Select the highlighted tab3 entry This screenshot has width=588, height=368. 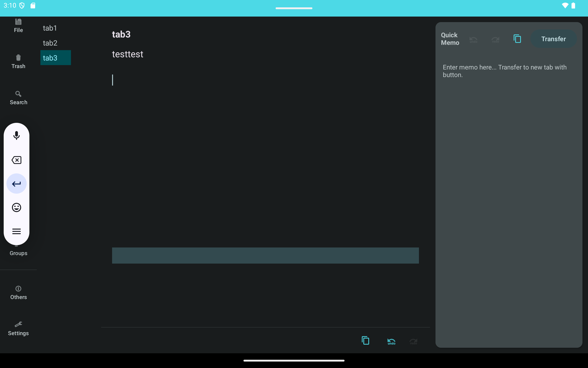click(x=55, y=58)
